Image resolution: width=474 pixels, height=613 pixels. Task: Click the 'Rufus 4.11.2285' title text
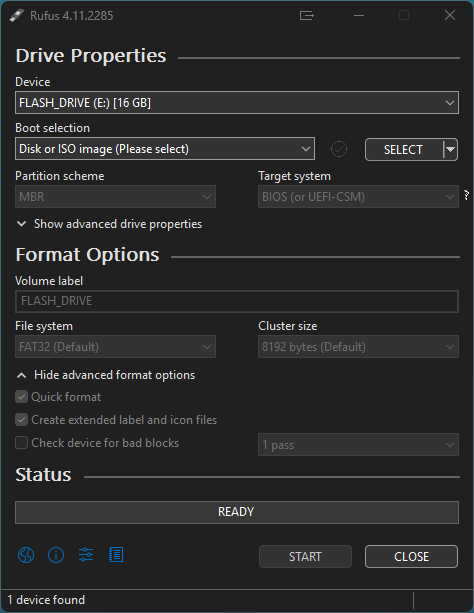(x=72, y=16)
